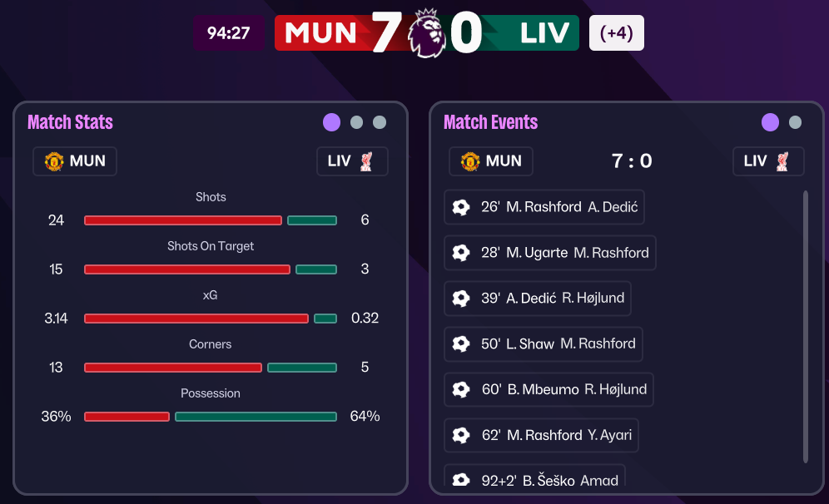829x504 pixels.
Task: Click the Match Events vertical scrollbar
Action: click(805, 326)
